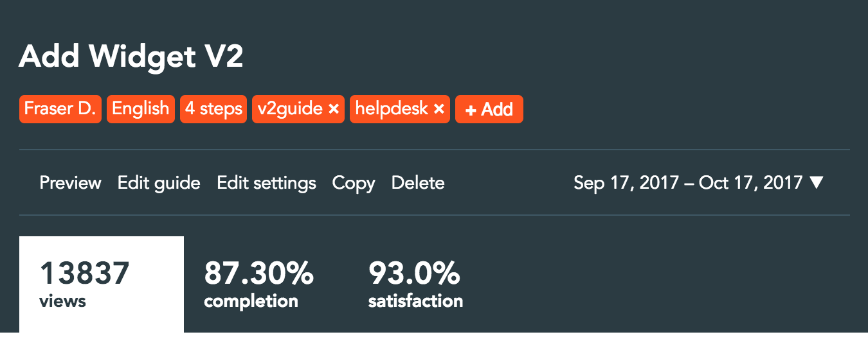Copy this guide

coord(354,183)
